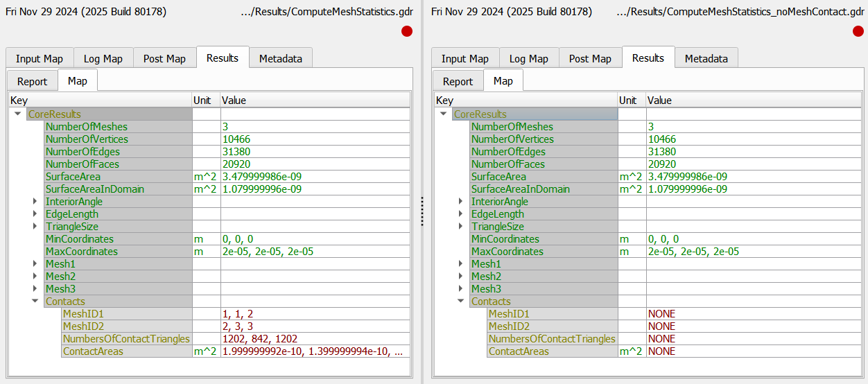Click value 2, 3, 3 in left panel
Image resolution: width=868 pixels, height=384 pixels.
click(x=238, y=326)
